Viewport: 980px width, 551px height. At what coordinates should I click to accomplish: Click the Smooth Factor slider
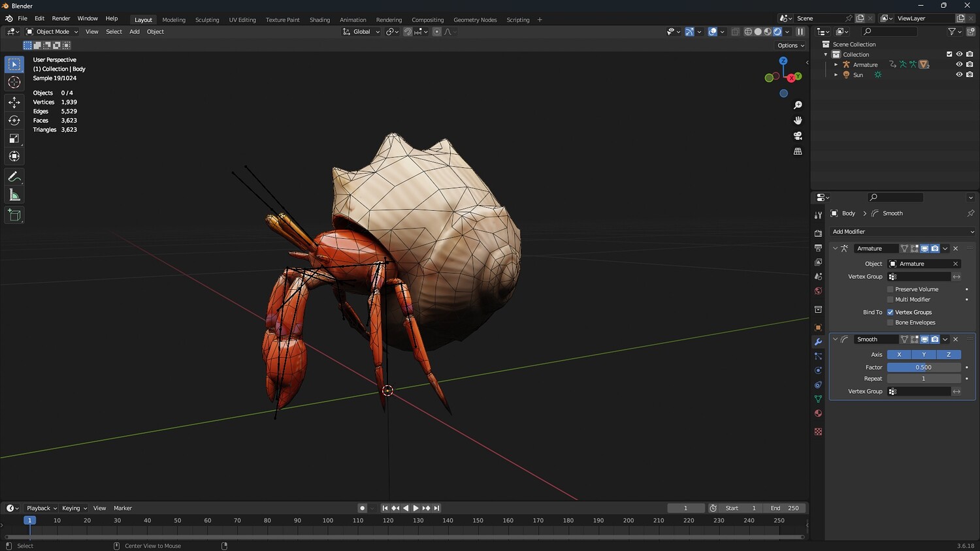[923, 368]
